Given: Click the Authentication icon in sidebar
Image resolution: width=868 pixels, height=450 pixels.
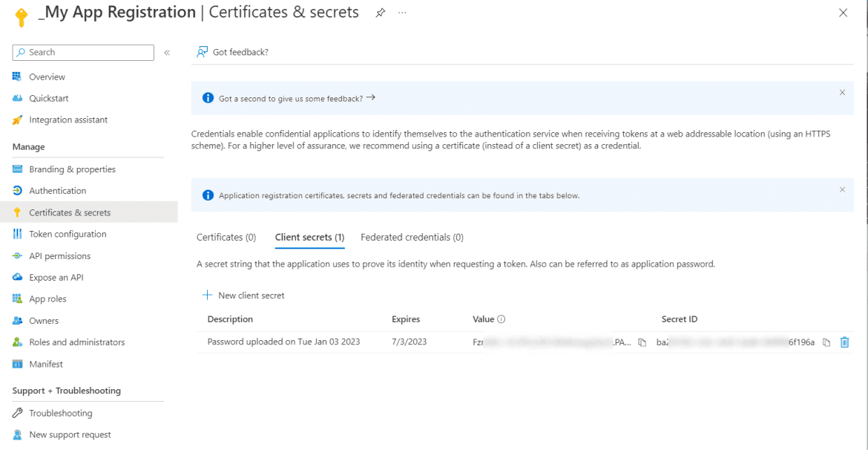Looking at the screenshot, I should [x=17, y=191].
